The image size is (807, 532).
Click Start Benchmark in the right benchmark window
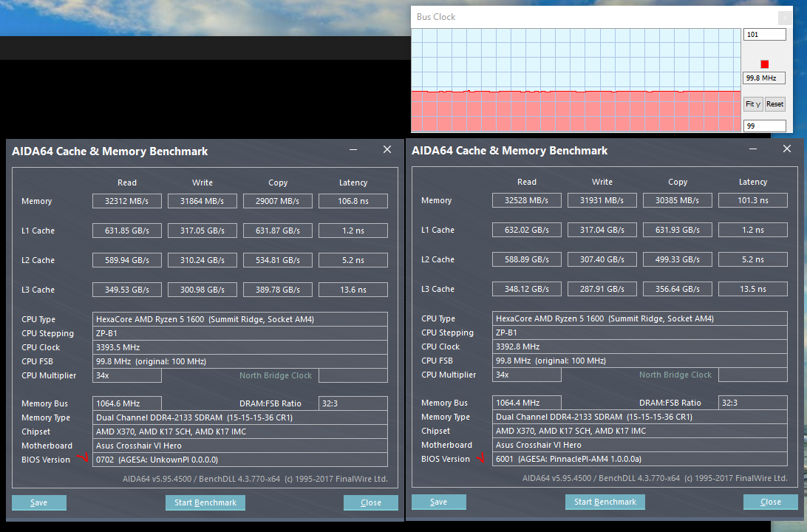605,502
